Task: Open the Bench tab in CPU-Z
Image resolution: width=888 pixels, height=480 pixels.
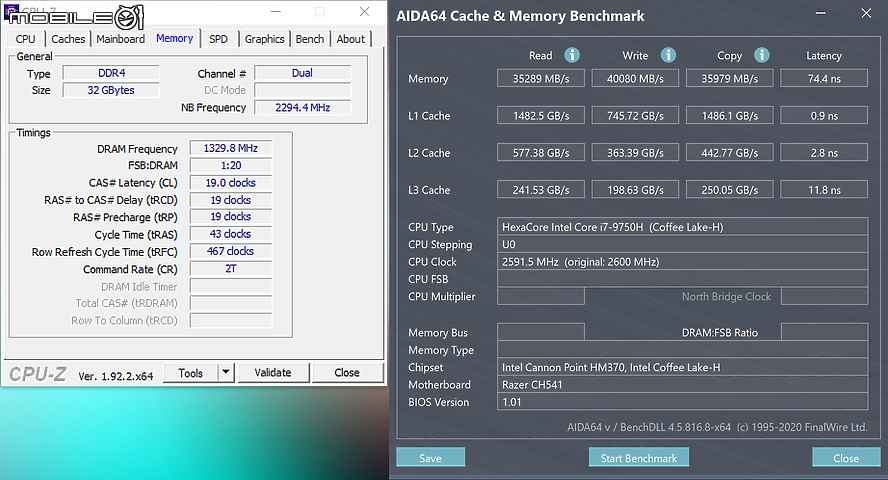Action: (310, 39)
